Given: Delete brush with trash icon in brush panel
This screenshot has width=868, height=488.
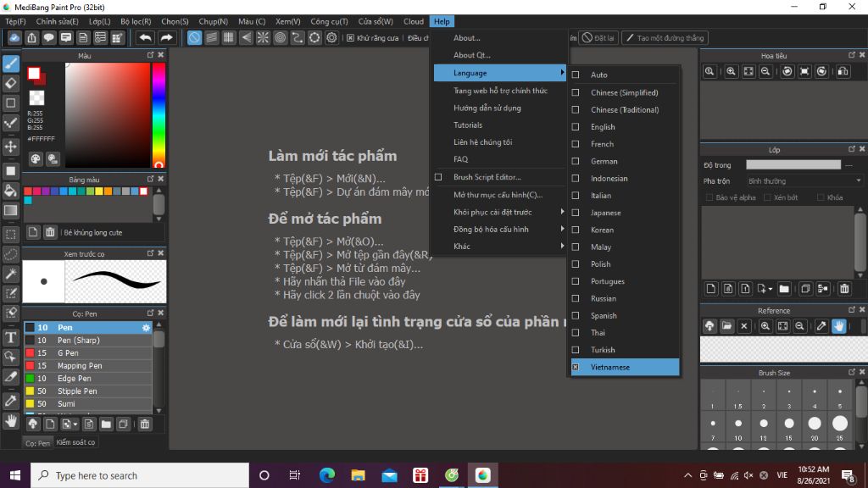Looking at the screenshot, I should tap(144, 424).
